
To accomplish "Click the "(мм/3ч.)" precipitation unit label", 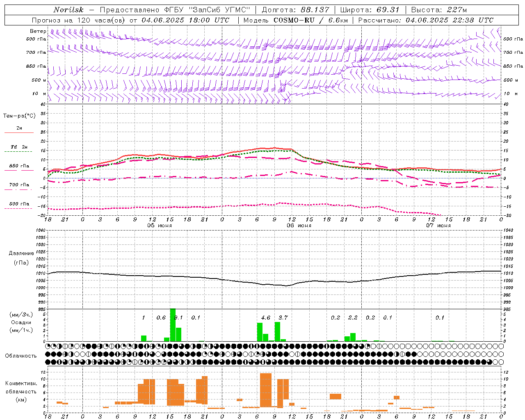I will [21, 315].
